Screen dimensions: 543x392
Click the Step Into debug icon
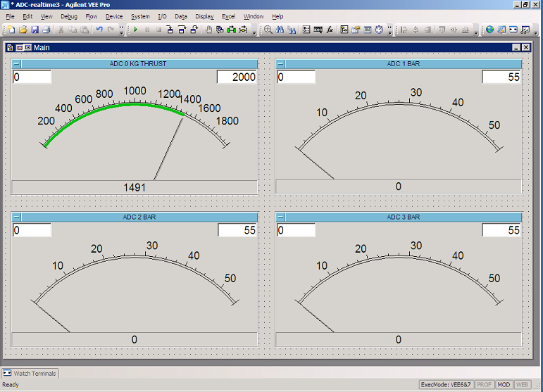(x=170, y=30)
